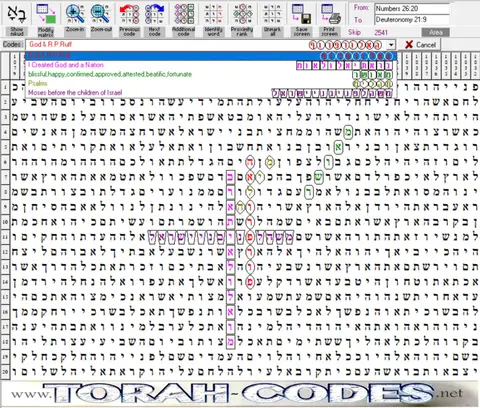Viewport: 480px width, 408px height.
Task: Click the Modify matrix label button
Action: pos(46,32)
